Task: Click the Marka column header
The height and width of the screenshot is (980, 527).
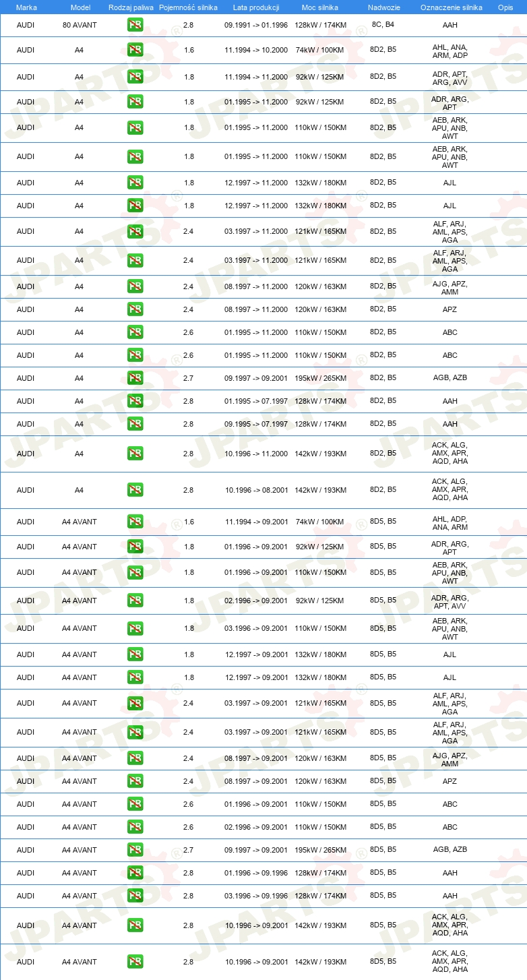Action: pos(26,7)
